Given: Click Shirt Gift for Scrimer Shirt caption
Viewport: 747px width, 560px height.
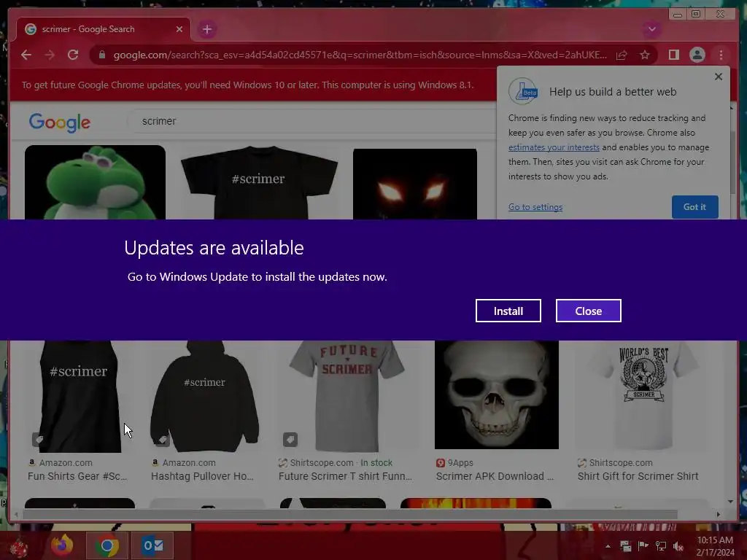Looking at the screenshot, I should click(638, 476).
